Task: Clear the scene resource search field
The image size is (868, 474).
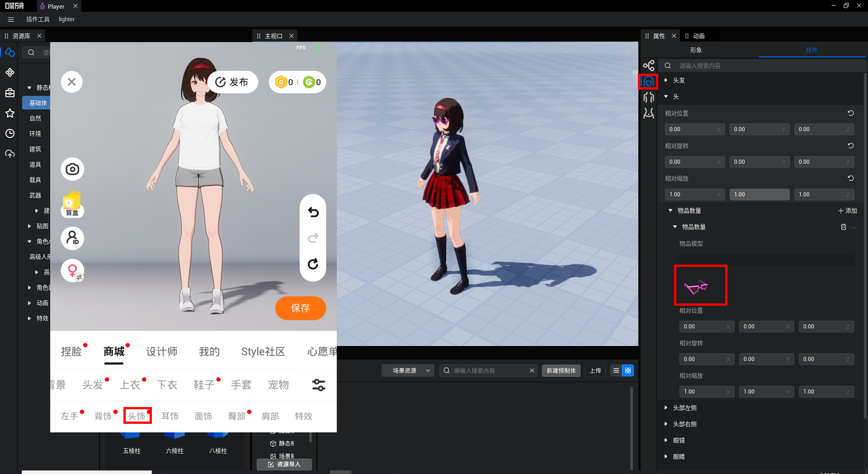Action: tap(532, 370)
